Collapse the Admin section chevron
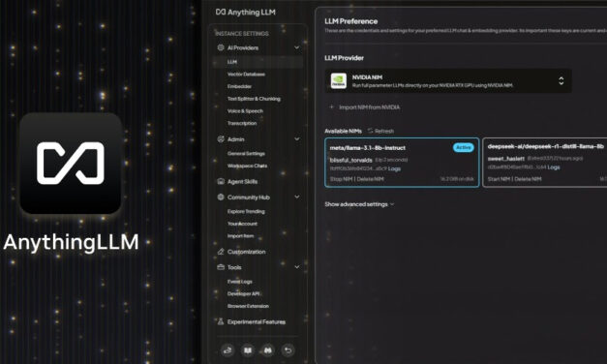Viewport: 607px width, 364px height. tap(297, 139)
